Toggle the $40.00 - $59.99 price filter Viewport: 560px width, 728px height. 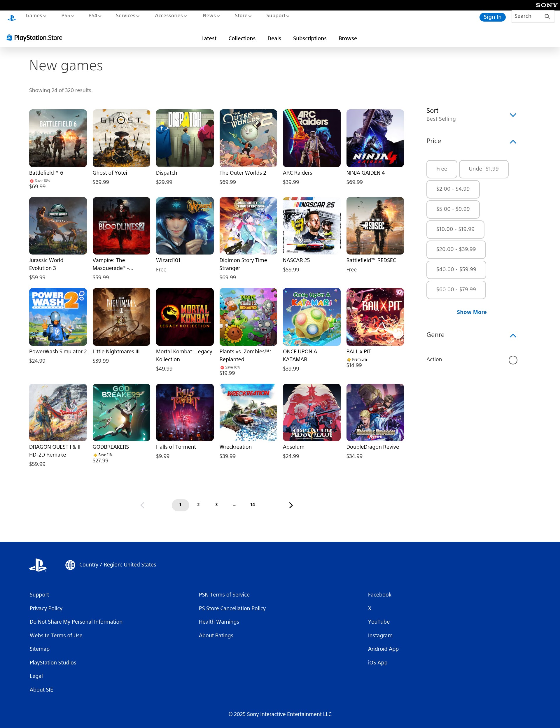(456, 270)
